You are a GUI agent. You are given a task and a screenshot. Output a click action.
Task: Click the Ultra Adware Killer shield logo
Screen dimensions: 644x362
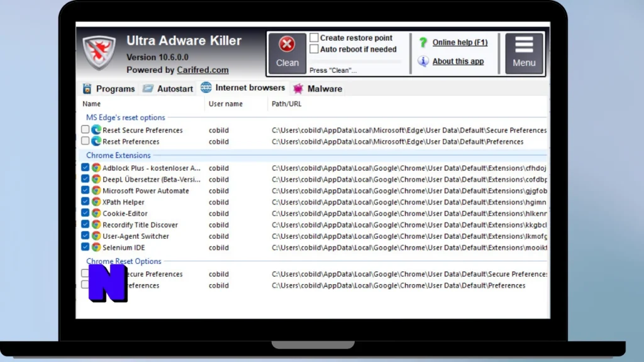[x=99, y=53]
